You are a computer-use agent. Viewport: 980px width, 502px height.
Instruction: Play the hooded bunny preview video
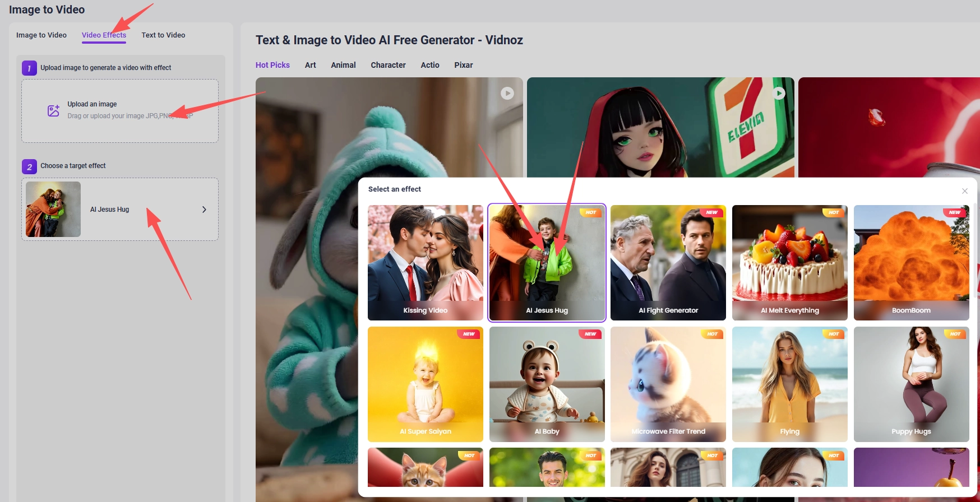pos(507,94)
